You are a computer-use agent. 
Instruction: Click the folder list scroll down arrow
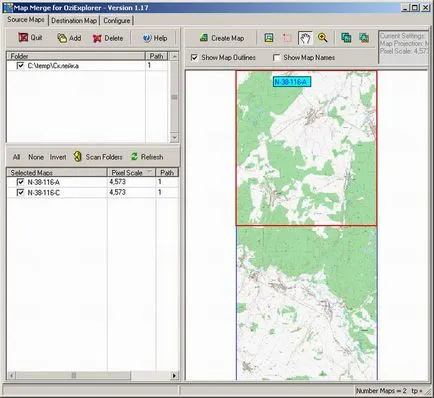(174, 137)
